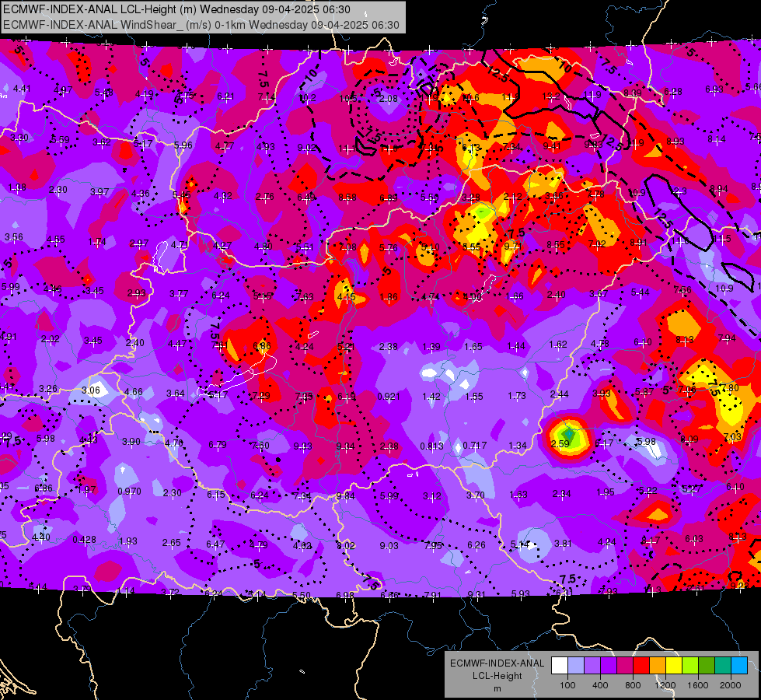Click the WindShear 0-1km title line
761x700 pixels.
(x=201, y=25)
